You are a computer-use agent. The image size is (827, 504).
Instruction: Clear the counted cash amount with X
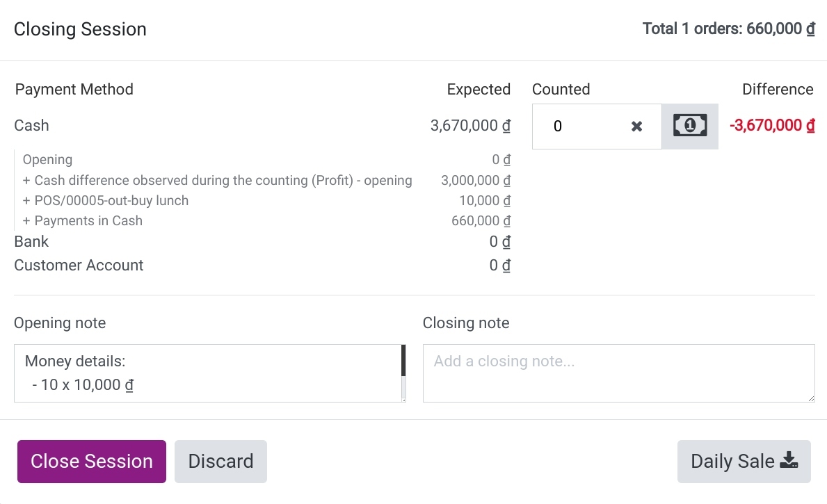click(636, 127)
